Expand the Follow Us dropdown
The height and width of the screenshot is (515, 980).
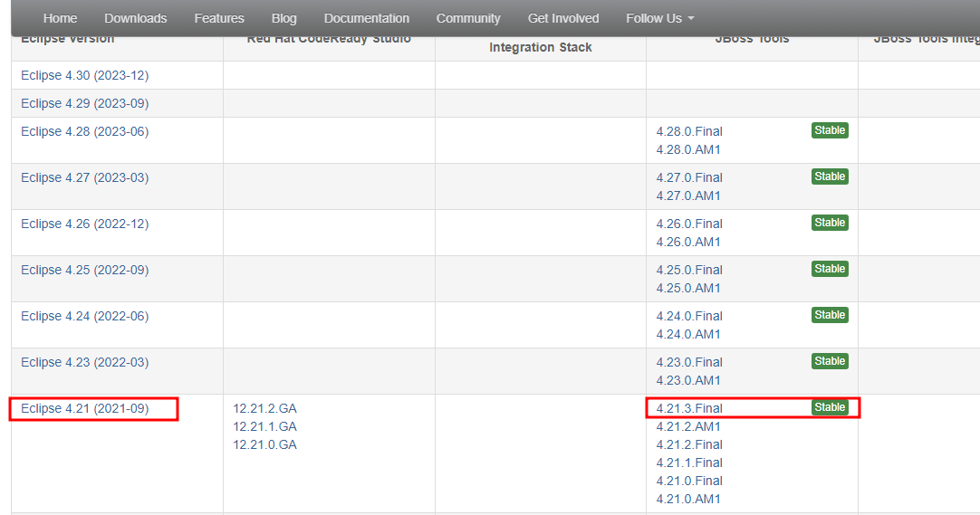click(x=660, y=19)
